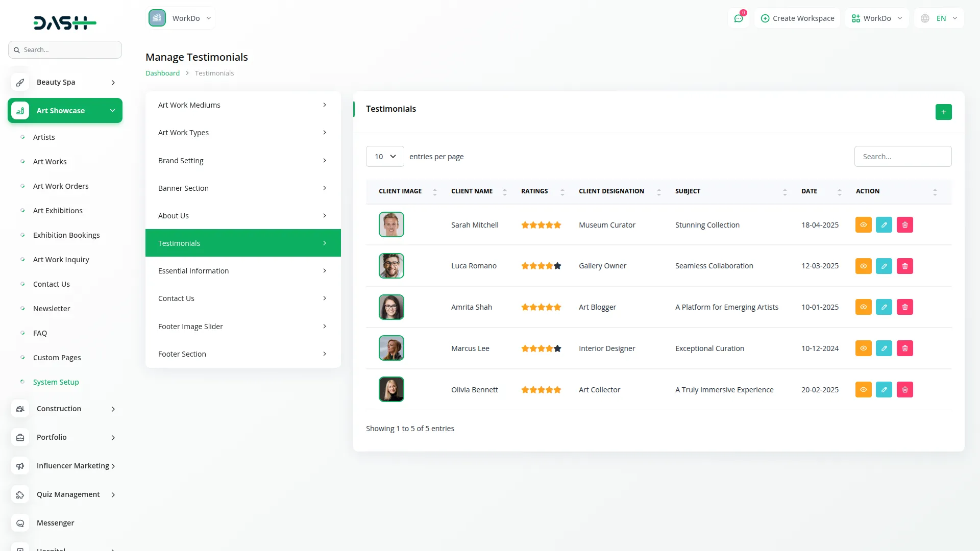Click the Create Workspace button

(x=797, y=18)
